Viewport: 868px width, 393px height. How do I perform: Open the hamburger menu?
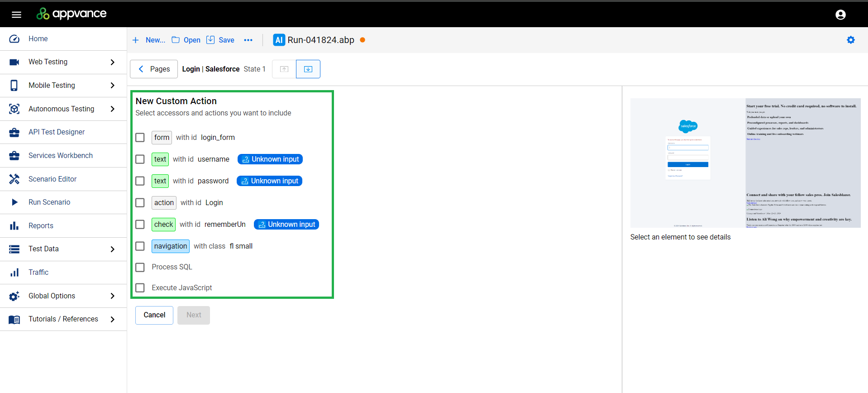click(16, 14)
